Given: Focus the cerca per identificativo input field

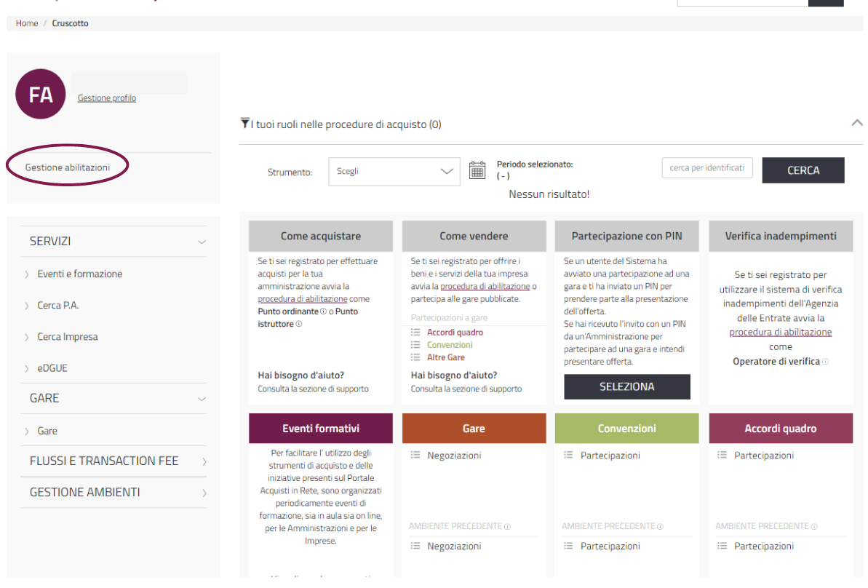Looking at the screenshot, I should point(706,168).
